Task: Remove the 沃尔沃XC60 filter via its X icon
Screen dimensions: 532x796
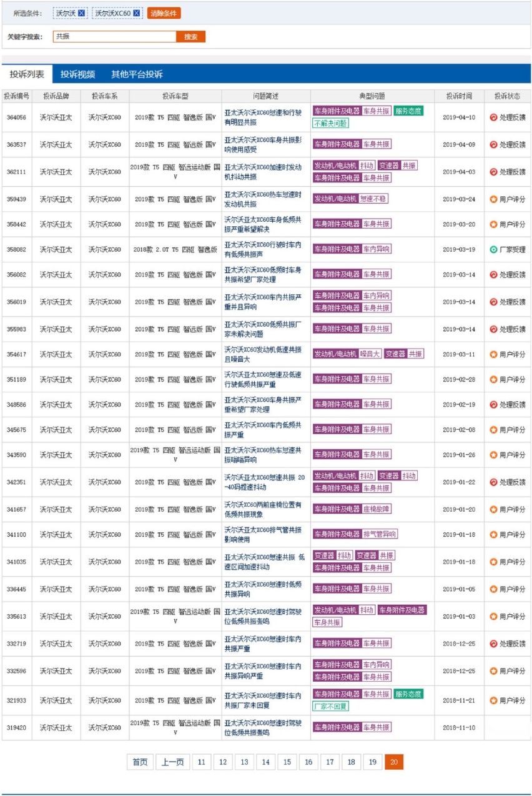Action: click(x=137, y=13)
